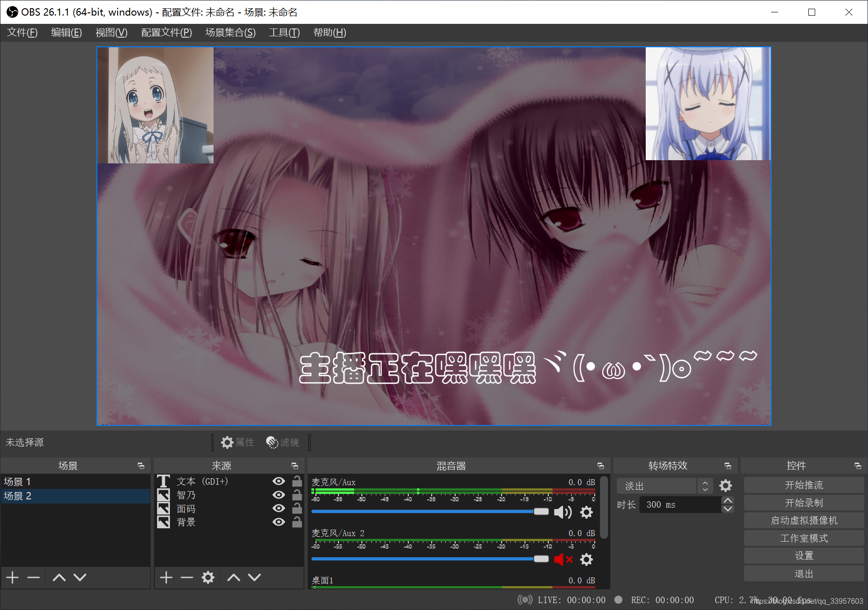The height and width of the screenshot is (610, 868).
Task: Click 启动虚拟摄像机 button
Action: (x=804, y=520)
